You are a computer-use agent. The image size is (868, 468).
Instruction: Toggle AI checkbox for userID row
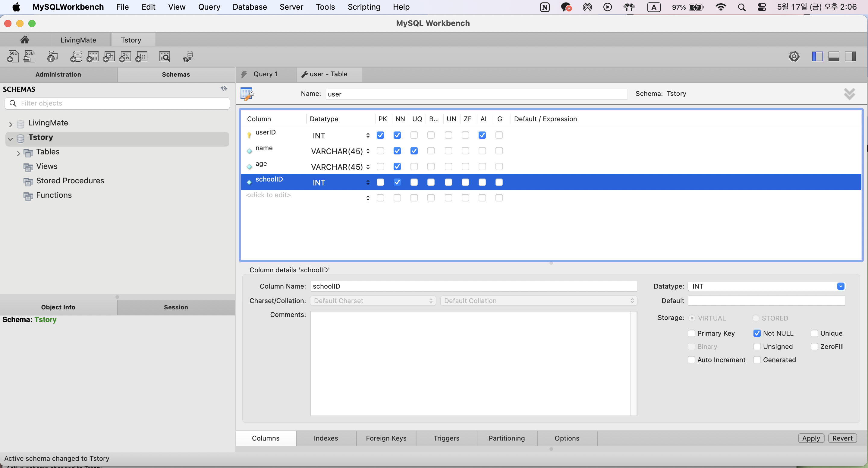[482, 135]
